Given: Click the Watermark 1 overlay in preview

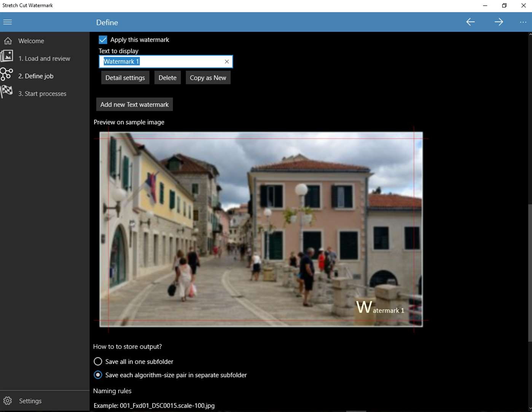Looking at the screenshot, I should (x=380, y=307).
